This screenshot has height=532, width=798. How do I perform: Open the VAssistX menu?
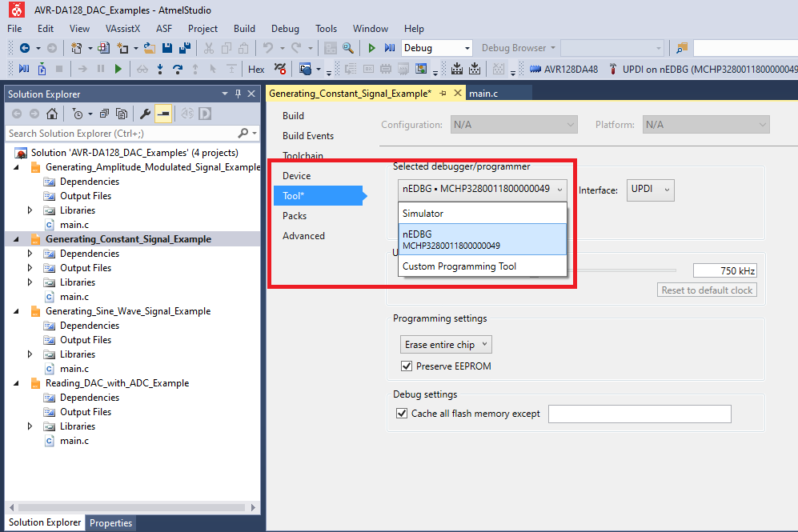pos(122,29)
